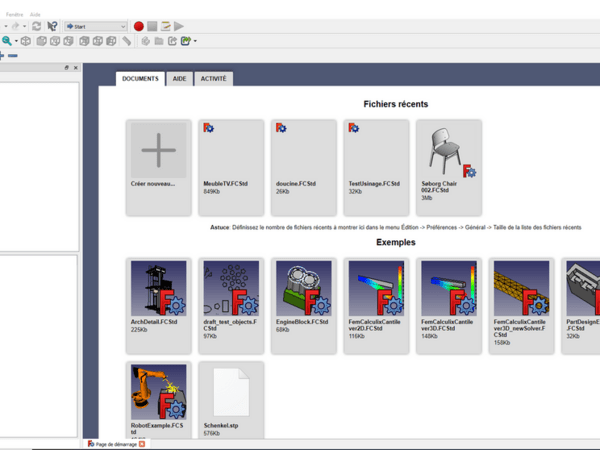Expand the dropdown arrow beside the magnifier
The height and width of the screenshot is (450, 600).
tap(17, 42)
